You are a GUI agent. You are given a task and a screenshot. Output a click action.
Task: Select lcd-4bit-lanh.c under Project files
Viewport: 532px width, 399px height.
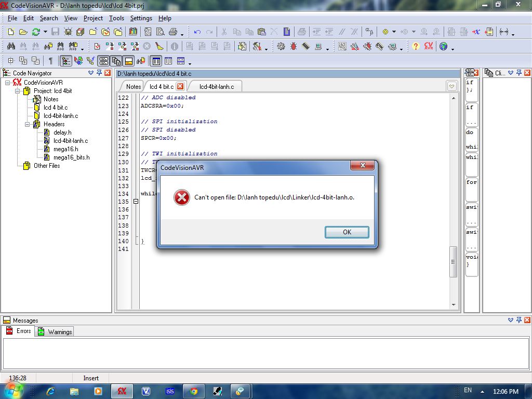coord(61,116)
